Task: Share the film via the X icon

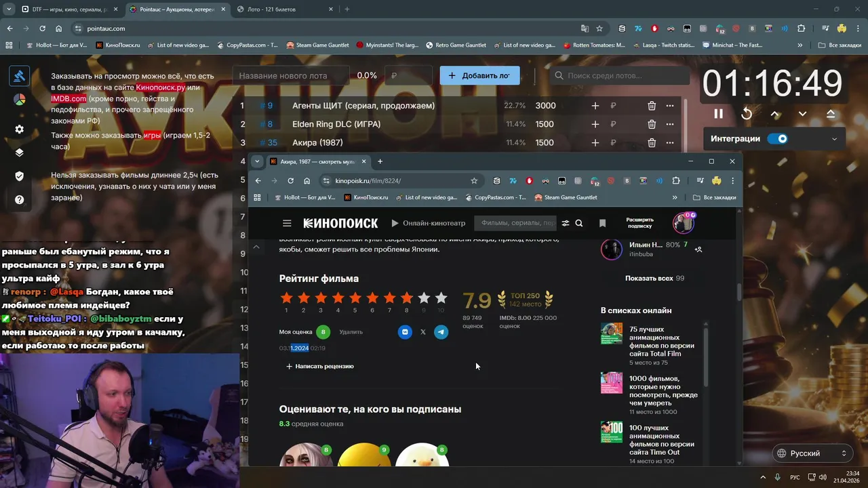Action: pyautogui.click(x=423, y=332)
